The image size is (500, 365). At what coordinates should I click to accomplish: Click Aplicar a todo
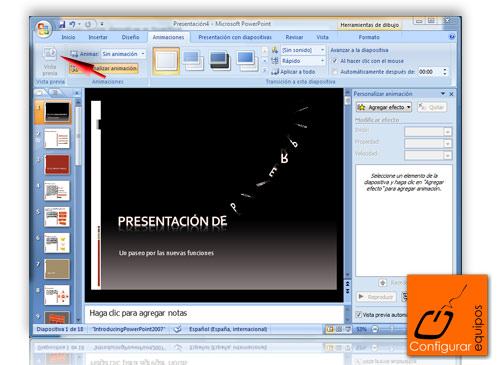pyautogui.click(x=293, y=72)
